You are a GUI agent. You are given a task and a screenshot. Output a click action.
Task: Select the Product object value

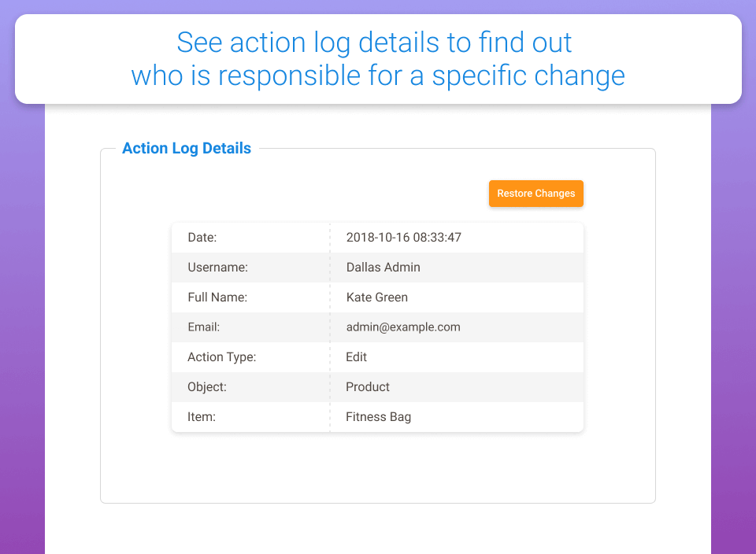pyautogui.click(x=367, y=386)
